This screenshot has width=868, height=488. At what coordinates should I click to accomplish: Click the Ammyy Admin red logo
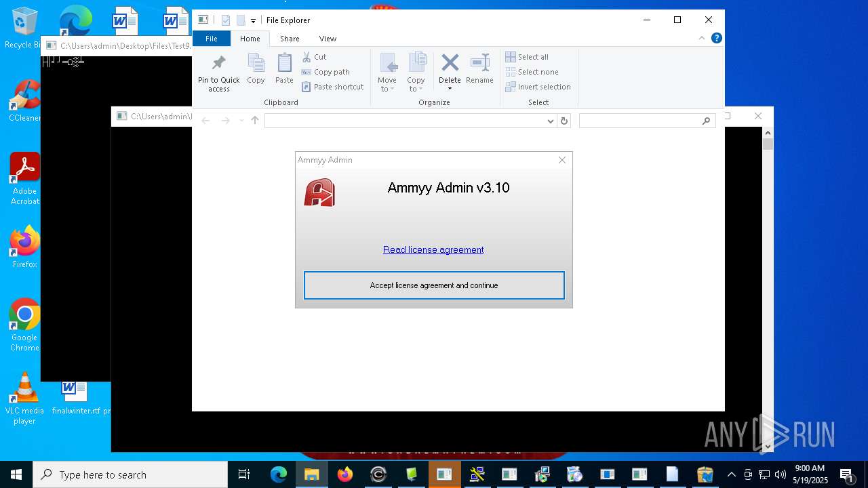[x=319, y=192]
